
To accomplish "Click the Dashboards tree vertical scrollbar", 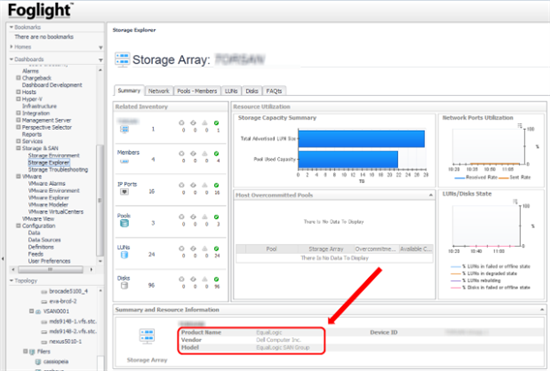I will point(100,200).
